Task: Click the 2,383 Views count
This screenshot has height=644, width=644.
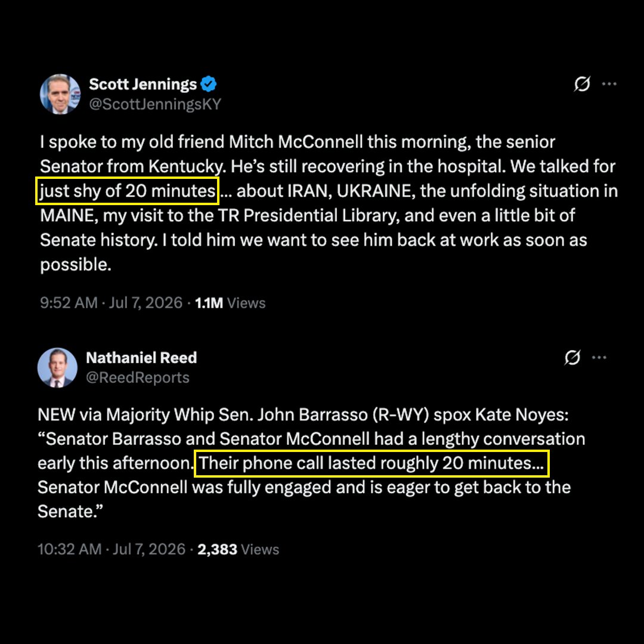Action: [238, 550]
